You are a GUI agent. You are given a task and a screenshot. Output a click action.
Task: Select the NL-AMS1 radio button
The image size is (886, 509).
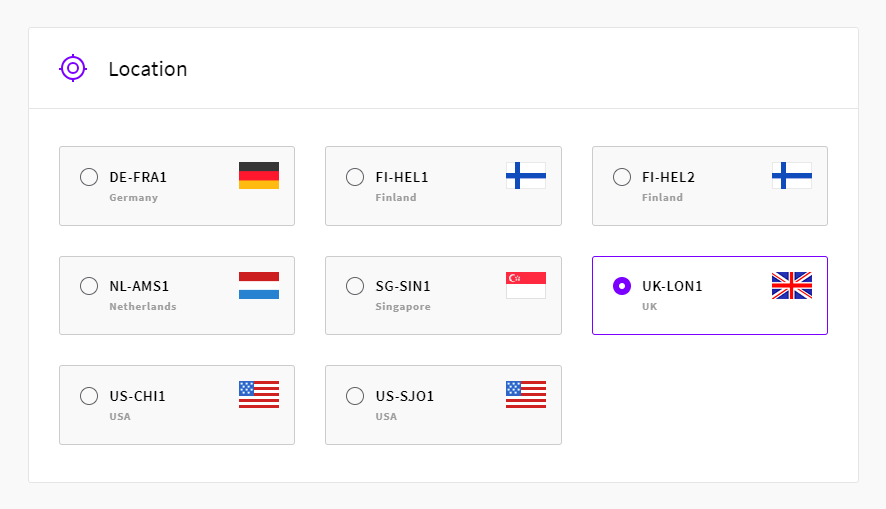pyautogui.click(x=89, y=286)
